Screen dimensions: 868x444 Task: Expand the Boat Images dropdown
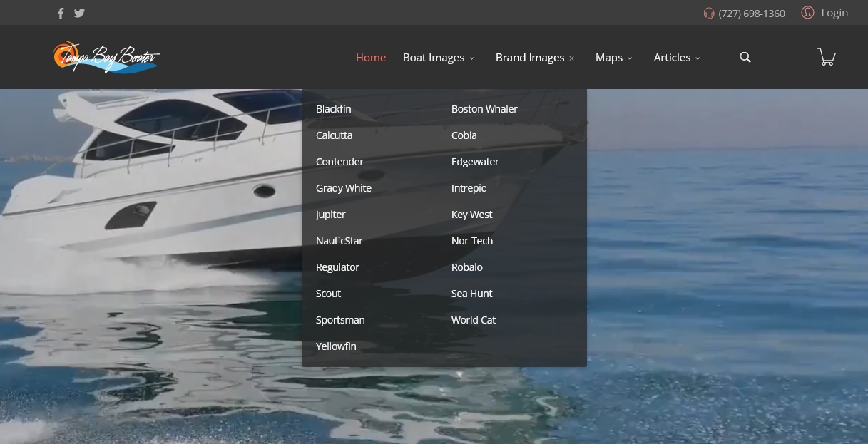(438, 58)
